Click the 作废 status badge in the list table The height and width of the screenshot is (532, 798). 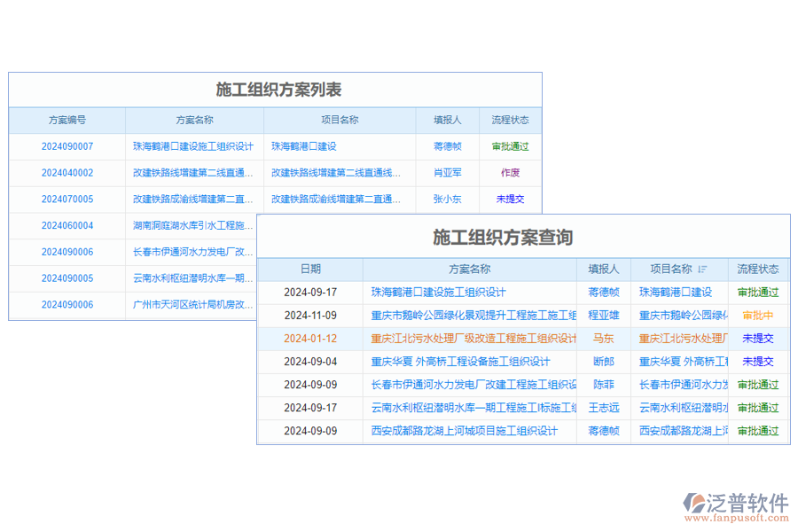click(x=508, y=173)
